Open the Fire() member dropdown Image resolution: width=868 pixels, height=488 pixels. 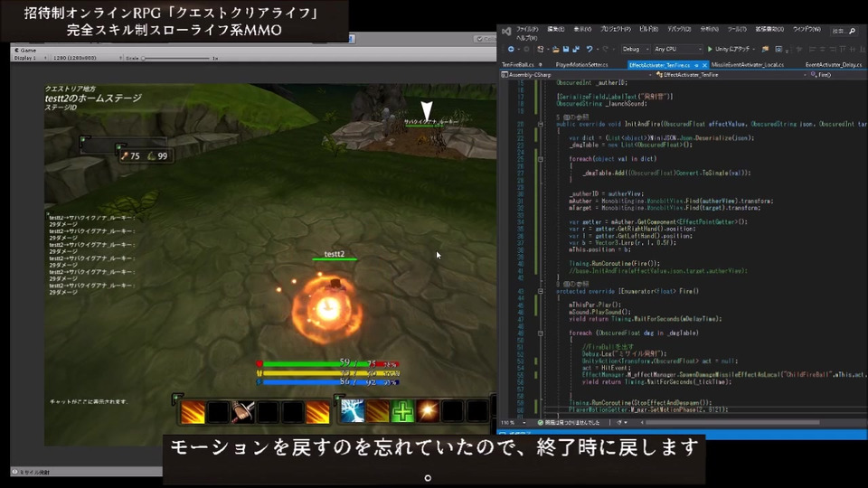[837, 75]
